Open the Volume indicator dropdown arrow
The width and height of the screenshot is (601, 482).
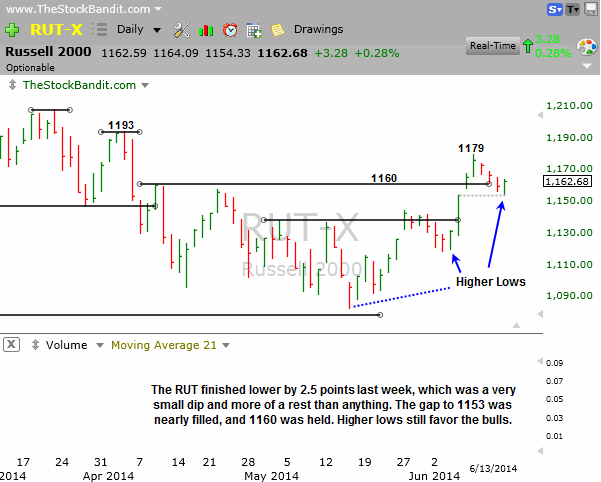pyautogui.click(x=100, y=346)
